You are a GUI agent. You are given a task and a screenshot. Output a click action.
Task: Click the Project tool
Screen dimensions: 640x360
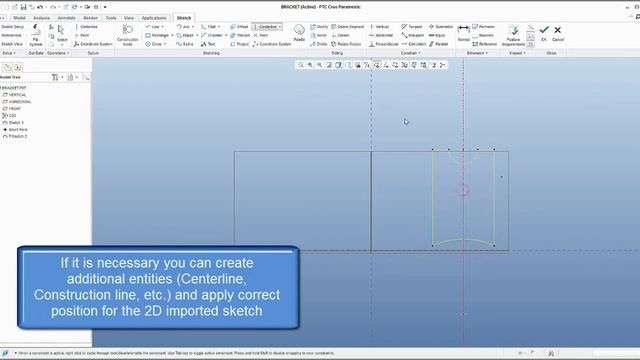tap(239, 44)
